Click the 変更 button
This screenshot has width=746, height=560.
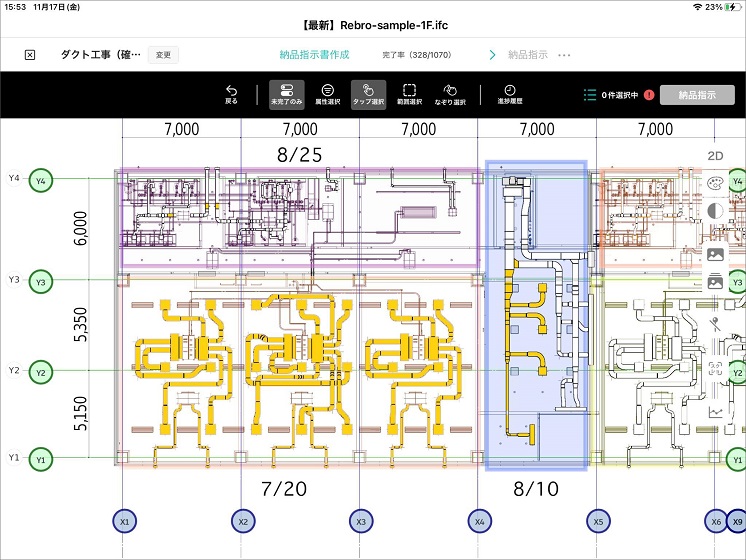click(163, 55)
